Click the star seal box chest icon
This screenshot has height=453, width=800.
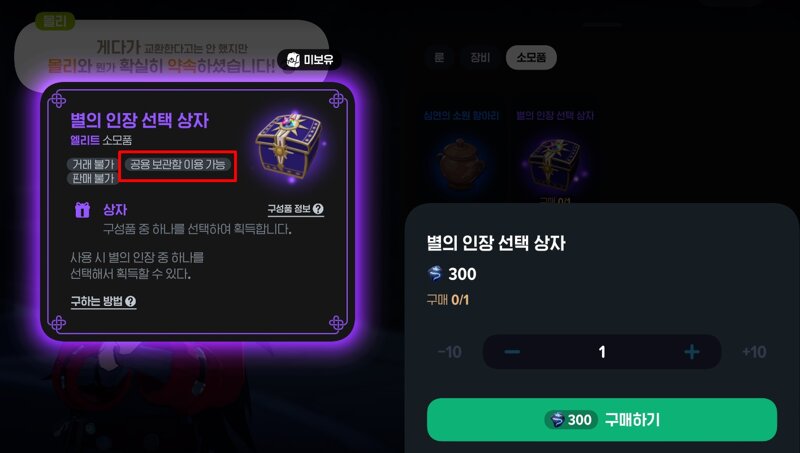coord(290,146)
